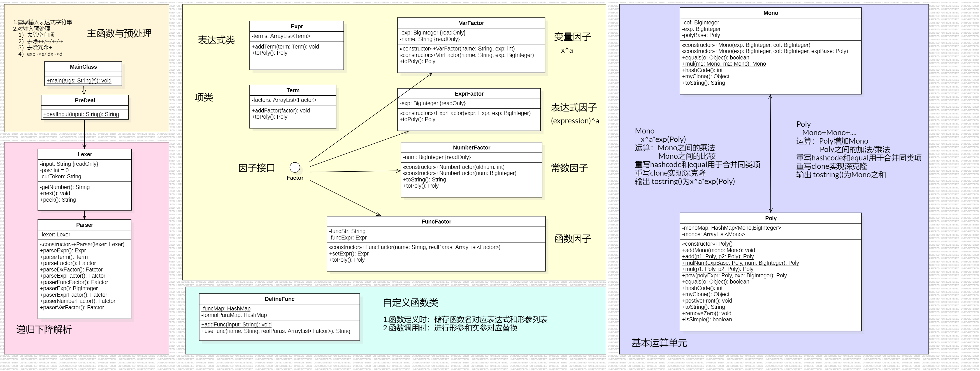Select the FuncFactor class title
This screenshot has height=371, width=980.
click(436, 221)
